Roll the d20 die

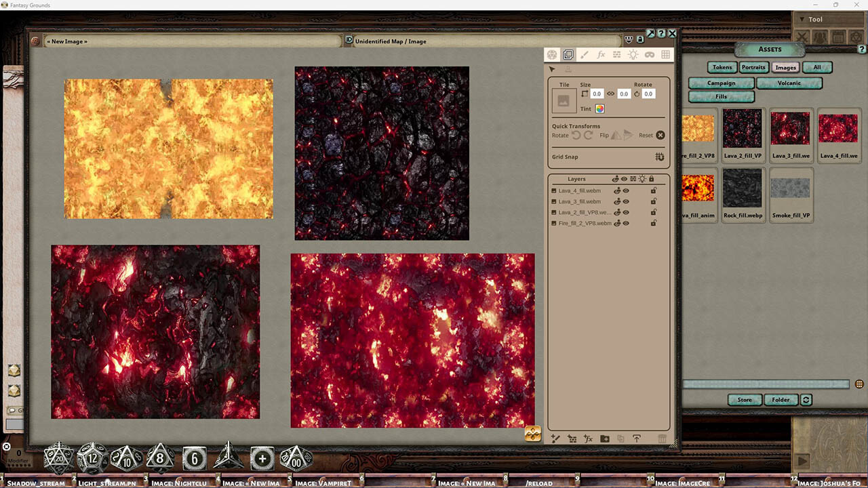point(58,458)
